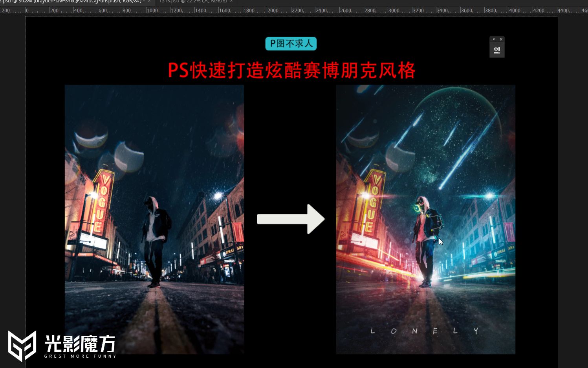Open the collapsed 3D panel icon
This screenshot has height=368, width=588.
[497, 50]
